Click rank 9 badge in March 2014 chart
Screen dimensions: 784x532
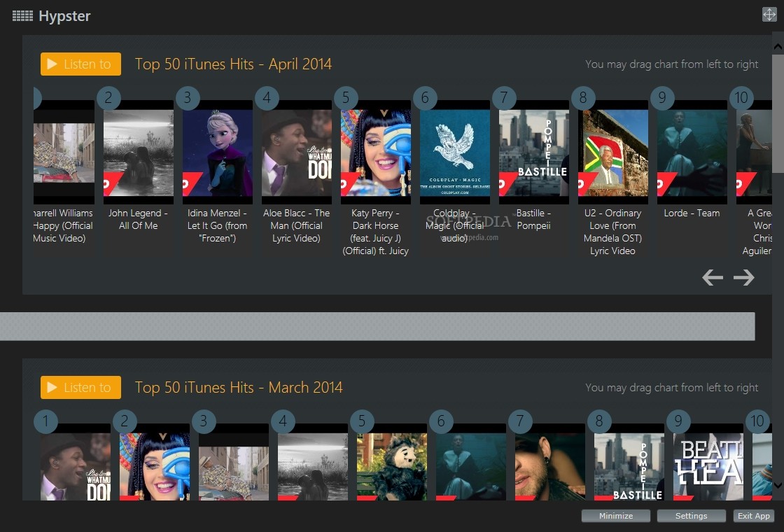pos(678,421)
